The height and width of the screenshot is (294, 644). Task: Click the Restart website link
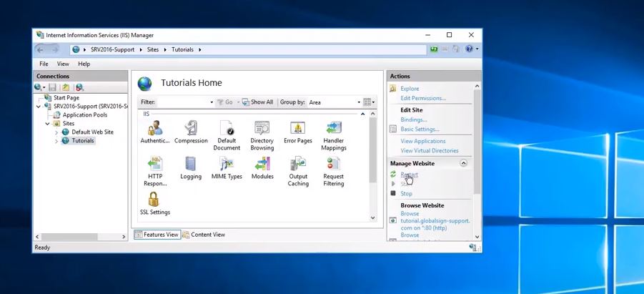(409, 175)
